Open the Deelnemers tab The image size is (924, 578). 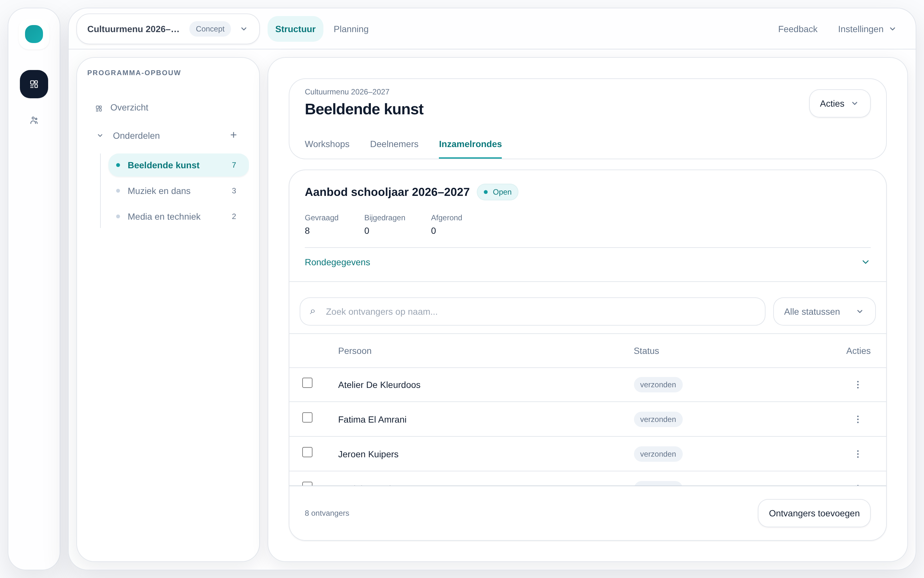(394, 144)
